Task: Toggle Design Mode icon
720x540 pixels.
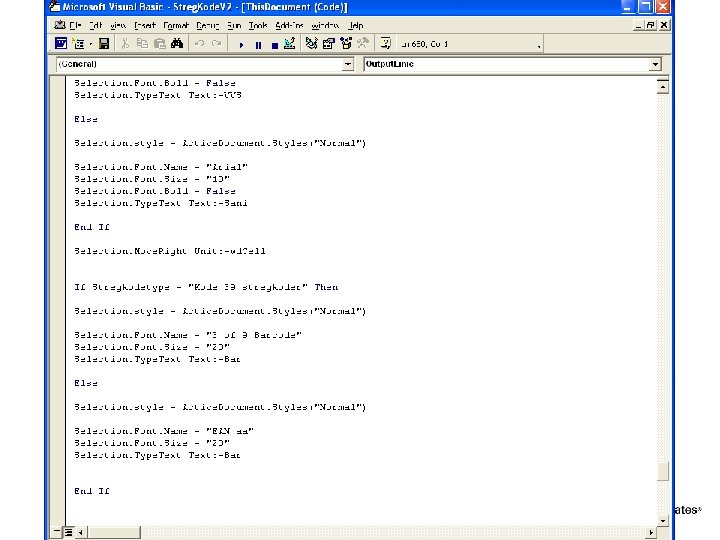Action: [289, 44]
